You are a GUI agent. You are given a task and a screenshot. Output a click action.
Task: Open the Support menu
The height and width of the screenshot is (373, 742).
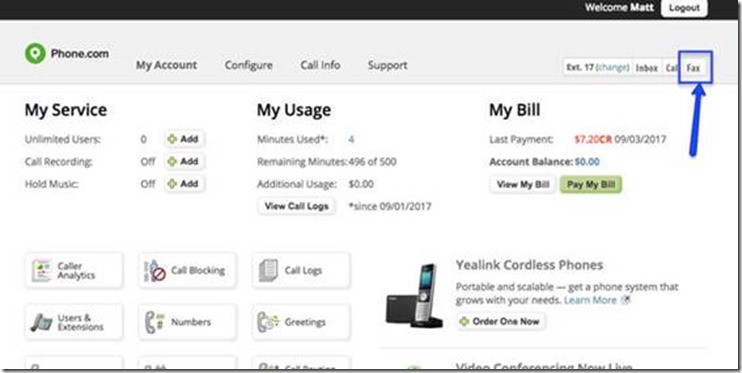(388, 65)
